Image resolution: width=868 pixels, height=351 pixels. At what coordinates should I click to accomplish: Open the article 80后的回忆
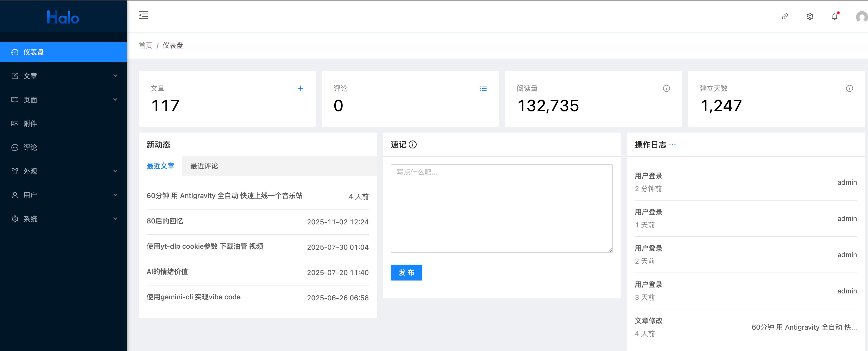click(x=165, y=221)
